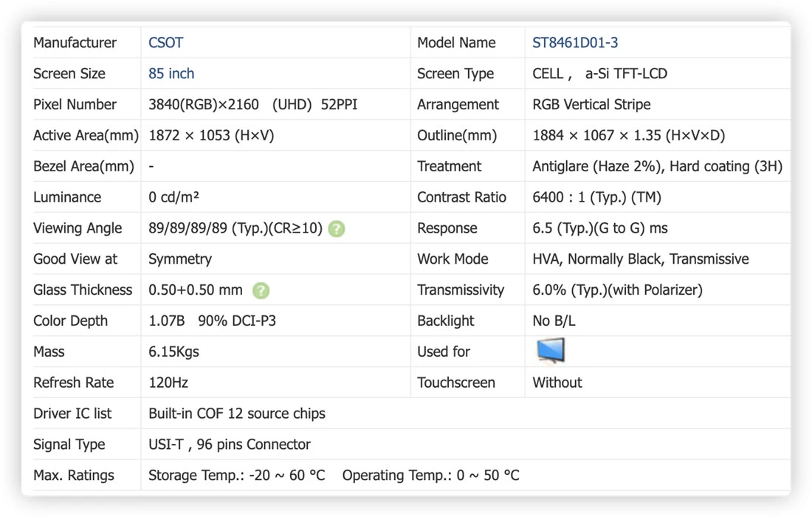Image resolution: width=812 pixels, height=517 pixels.
Task: Click the Built-in COF 12 source chips value
Action: coord(237,414)
